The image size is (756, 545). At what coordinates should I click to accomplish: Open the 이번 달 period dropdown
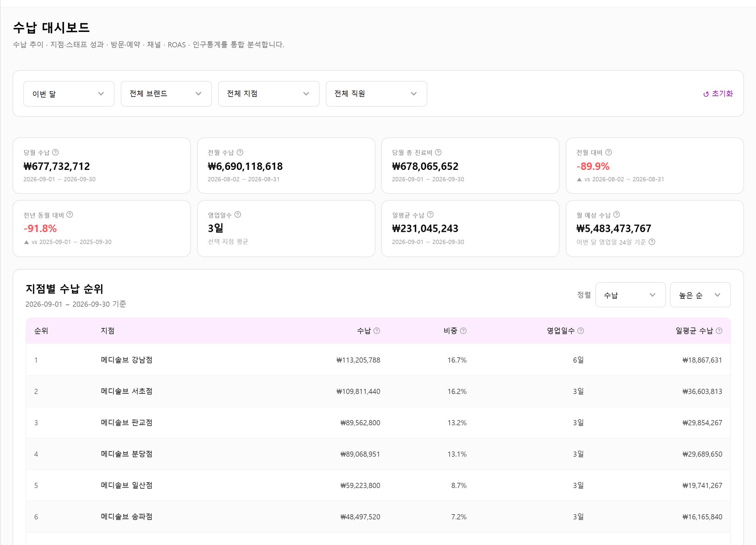coord(69,94)
